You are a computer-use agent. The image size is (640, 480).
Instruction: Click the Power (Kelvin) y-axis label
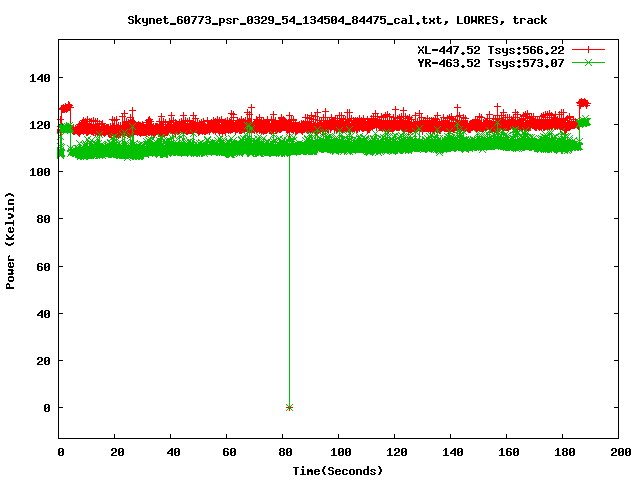point(10,241)
